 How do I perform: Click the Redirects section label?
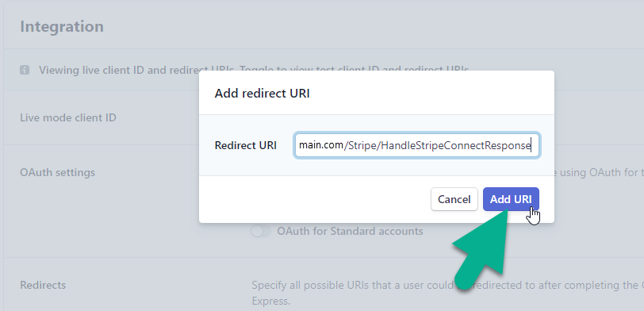(43, 285)
